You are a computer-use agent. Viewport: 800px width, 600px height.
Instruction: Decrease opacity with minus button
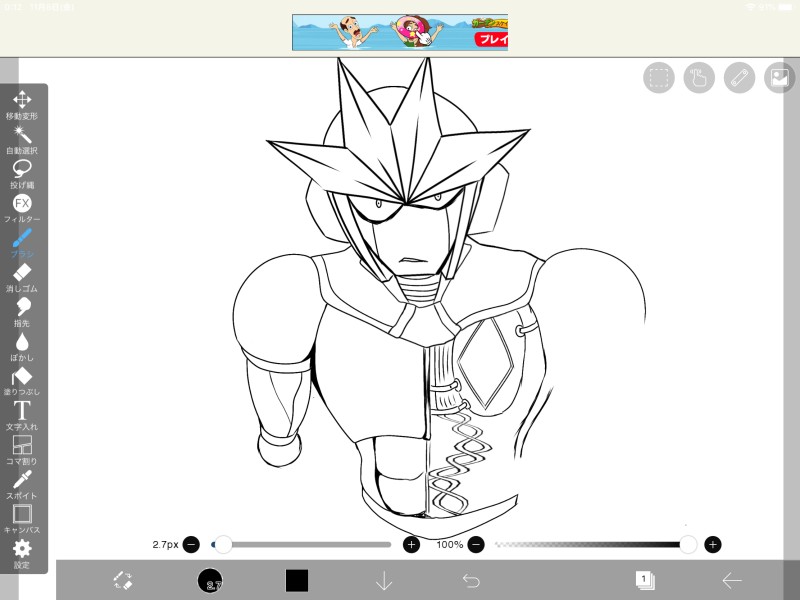pyautogui.click(x=476, y=544)
